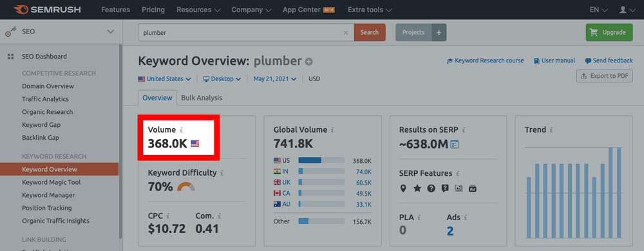The width and height of the screenshot is (644, 251).
Task: Open the EN language dropdown
Action: click(x=598, y=10)
